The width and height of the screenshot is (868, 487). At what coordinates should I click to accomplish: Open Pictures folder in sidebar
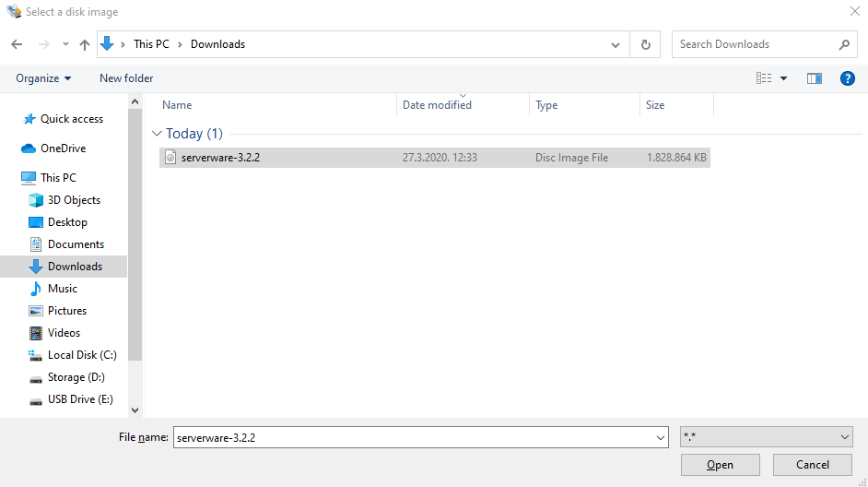point(67,311)
